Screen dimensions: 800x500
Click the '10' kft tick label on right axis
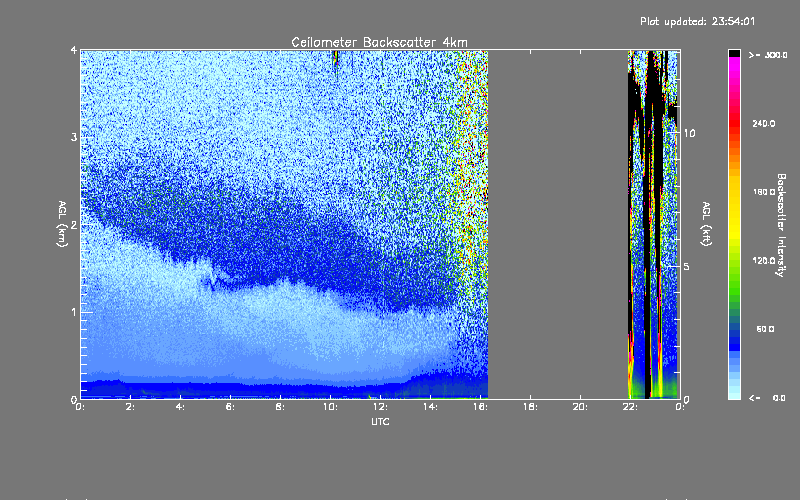pyautogui.click(x=689, y=133)
